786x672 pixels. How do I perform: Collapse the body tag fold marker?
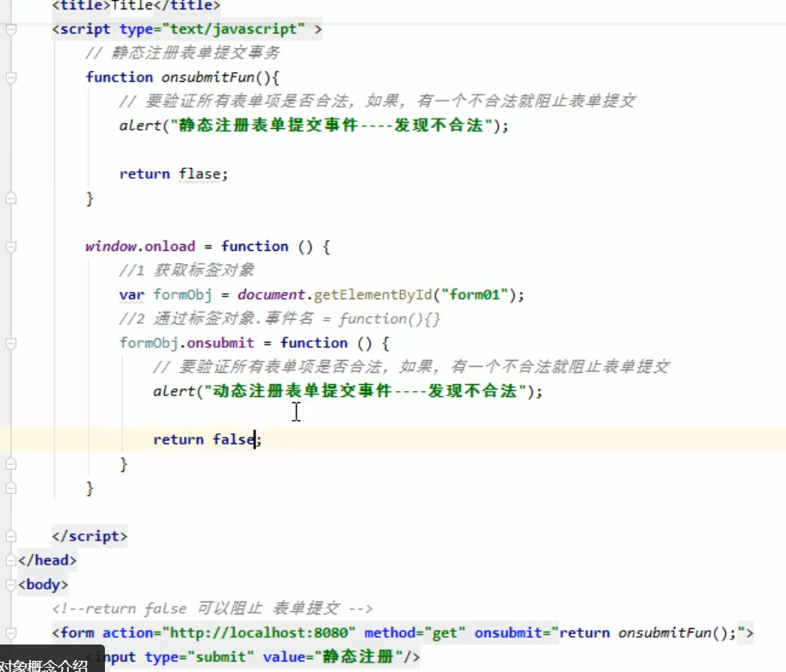click(10, 584)
